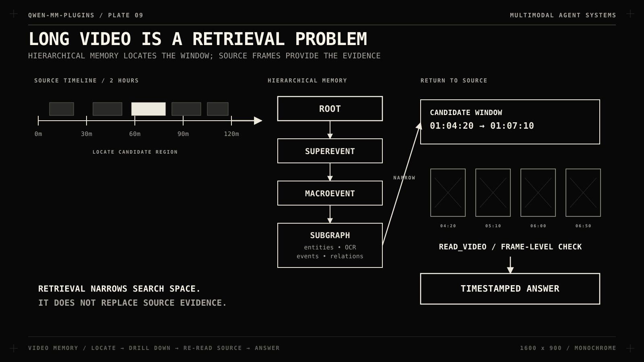
Task: Click the VIDEO MEMORY footer pipeline text
Action: pos(154,348)
